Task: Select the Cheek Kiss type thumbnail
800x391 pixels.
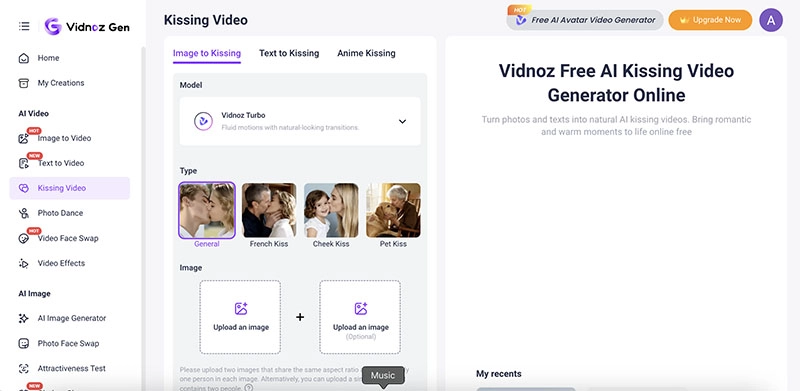Action: (331, 210)
